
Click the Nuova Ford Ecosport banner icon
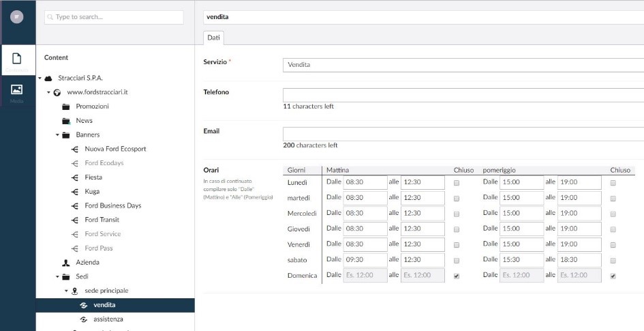75,149
